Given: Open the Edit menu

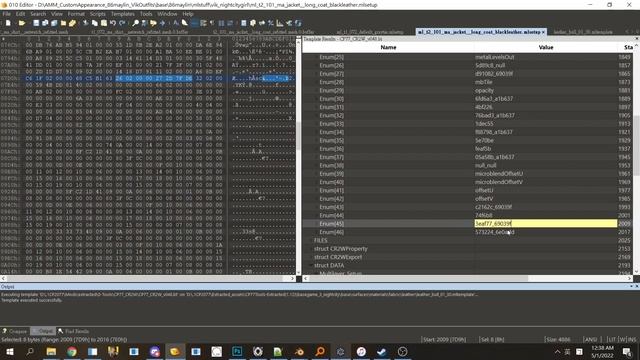Looking at the screenshot, I should click(x=20, y=14).
